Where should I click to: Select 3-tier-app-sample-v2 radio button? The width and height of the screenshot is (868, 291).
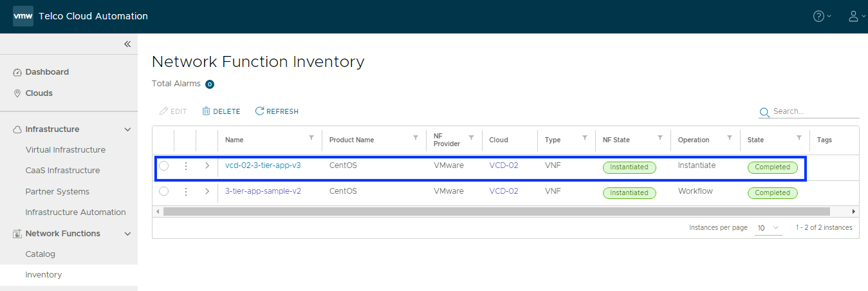click(164, 192)
